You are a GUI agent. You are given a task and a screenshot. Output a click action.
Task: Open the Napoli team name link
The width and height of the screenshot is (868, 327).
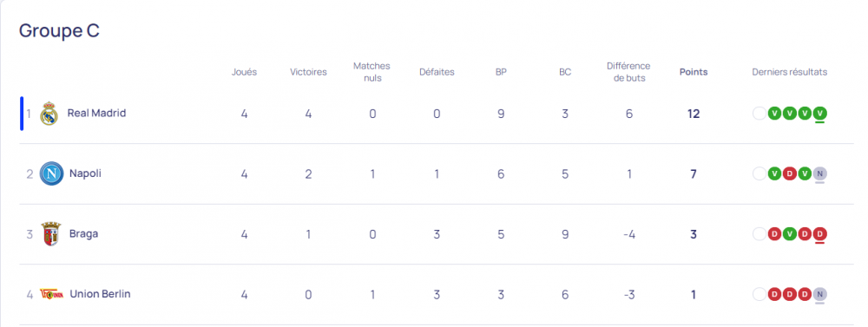[x=85, y=173]
